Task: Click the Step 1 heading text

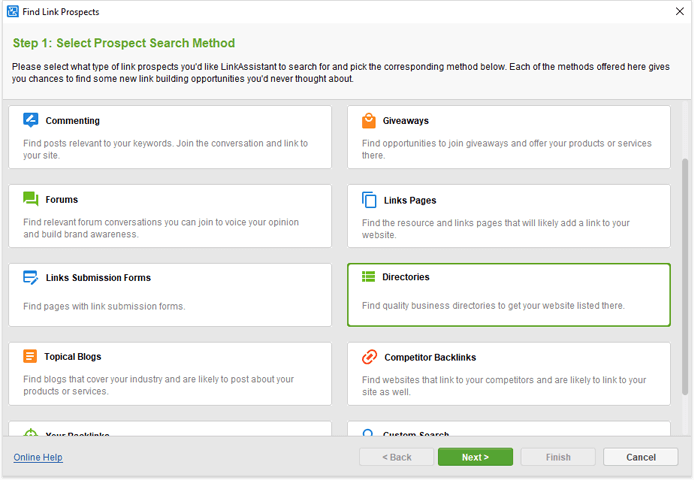Action: pos(123,43)
